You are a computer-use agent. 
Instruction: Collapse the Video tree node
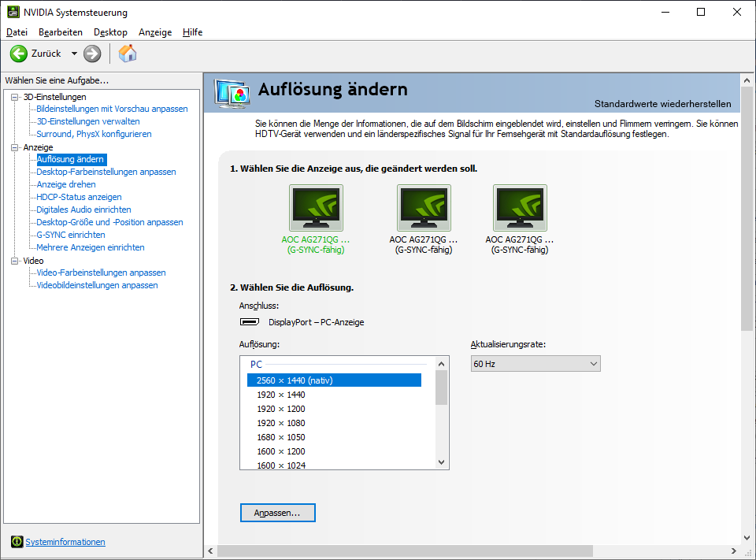pyautogui.click(x=14, y=261)
